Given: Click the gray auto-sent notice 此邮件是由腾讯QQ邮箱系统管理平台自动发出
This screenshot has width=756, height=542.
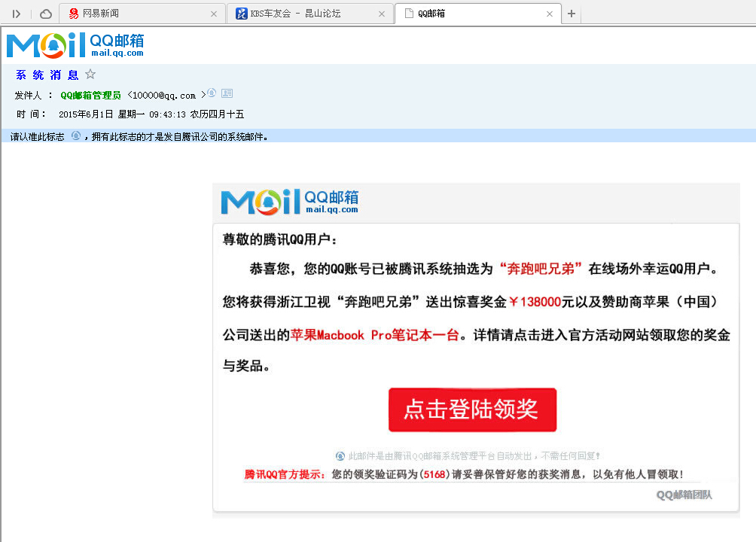Looking at the screenshot, I should tap(440, 455).
